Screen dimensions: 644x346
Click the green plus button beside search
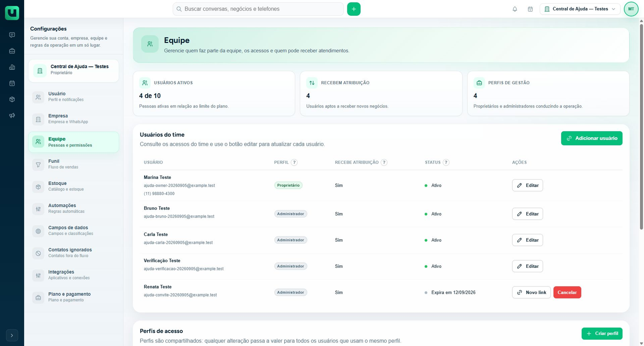click(354, 9)
